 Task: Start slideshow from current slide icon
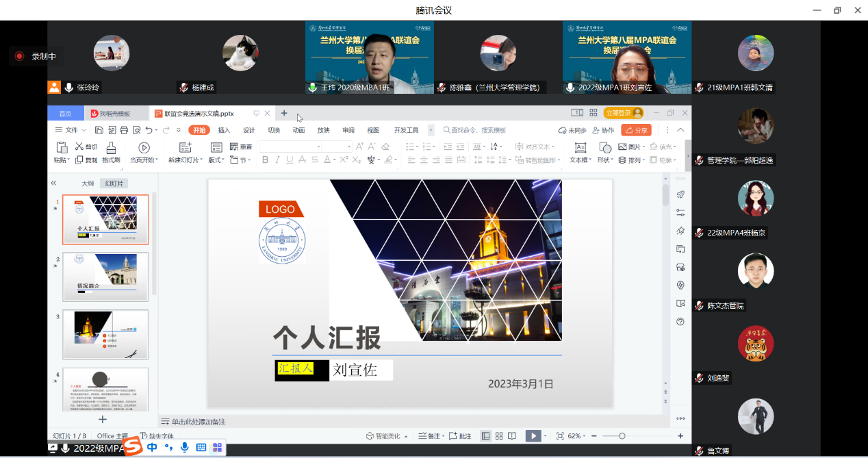coord(144,147)
